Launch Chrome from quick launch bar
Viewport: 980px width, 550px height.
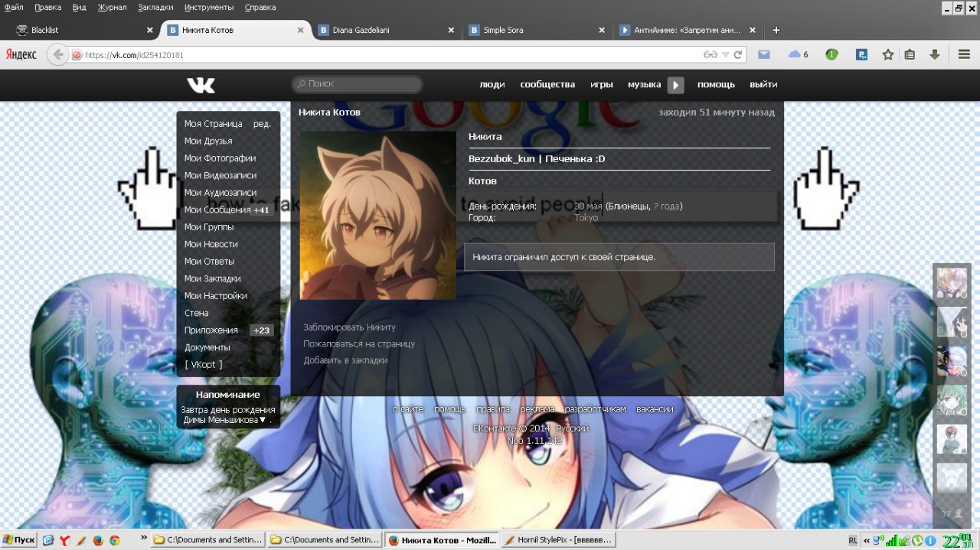[x=114, y=540]
